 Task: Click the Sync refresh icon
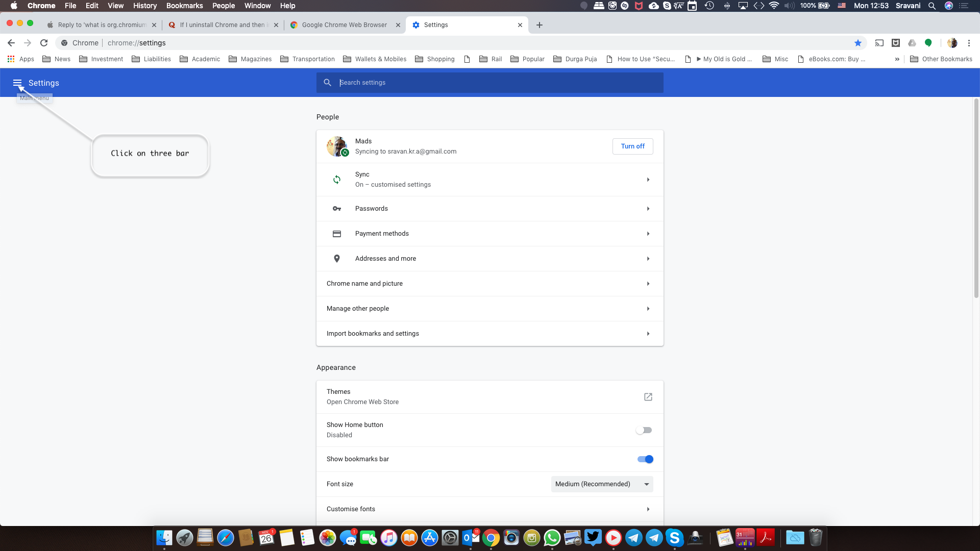[x=337, y=179]
